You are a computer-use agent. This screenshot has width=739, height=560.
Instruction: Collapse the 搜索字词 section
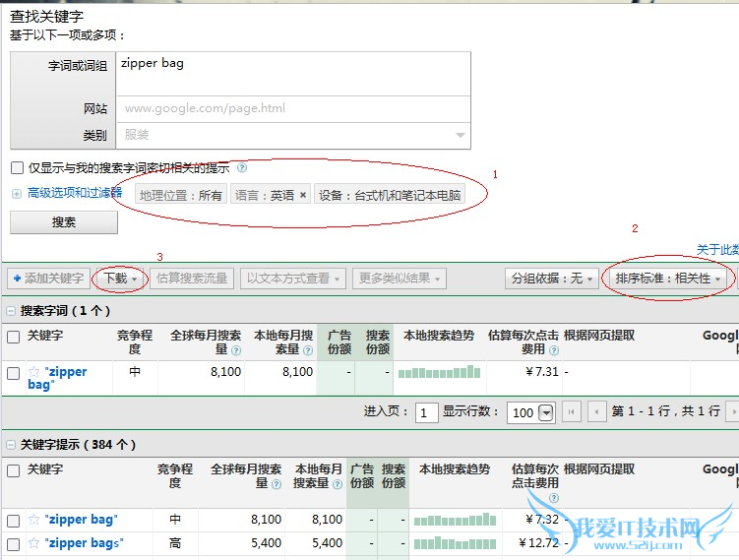[10, 311]
